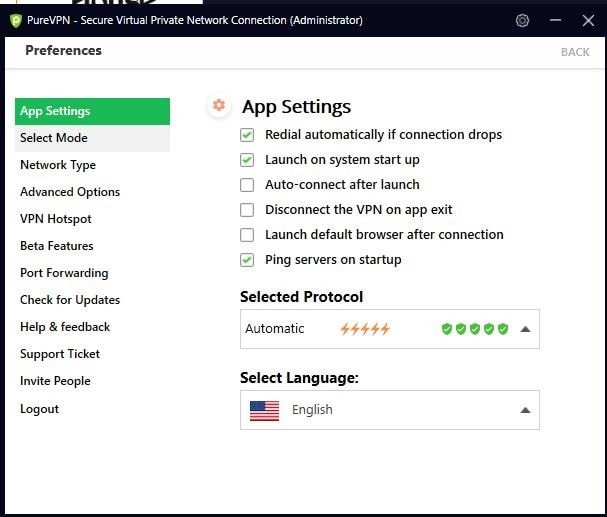Open settings gear in title bar
Screen dimensions: 607x517
(x=522, y=20)
